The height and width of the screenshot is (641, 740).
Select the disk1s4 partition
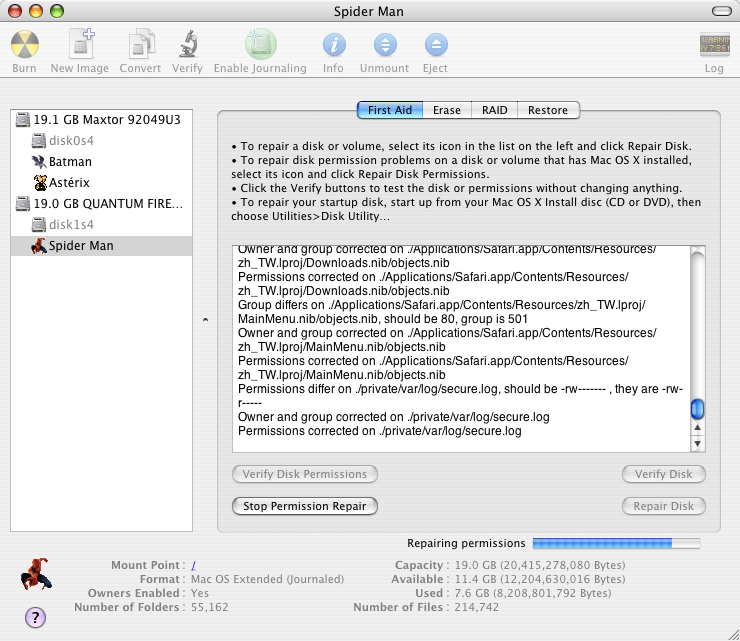point(101,225)
